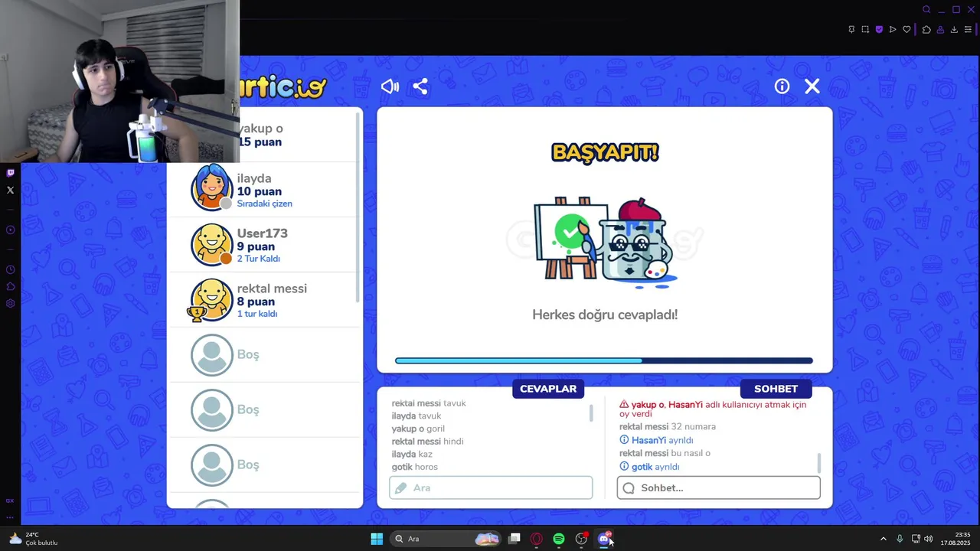Click rektal messi's avatar with trophy
Screen dimensions: 980x551
[211, 300]
